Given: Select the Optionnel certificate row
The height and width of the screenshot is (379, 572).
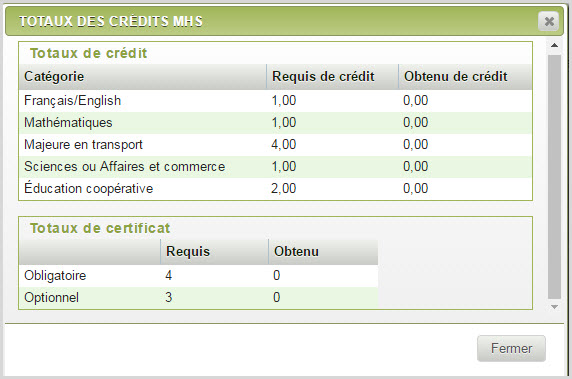Looking at the screenshot, I should click(198, 298).
